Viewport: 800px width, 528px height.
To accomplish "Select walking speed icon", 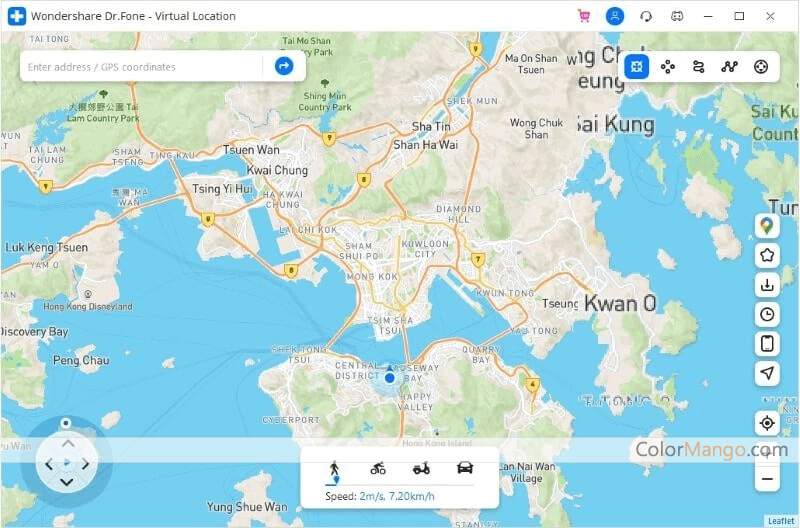I will click(334, 468).
